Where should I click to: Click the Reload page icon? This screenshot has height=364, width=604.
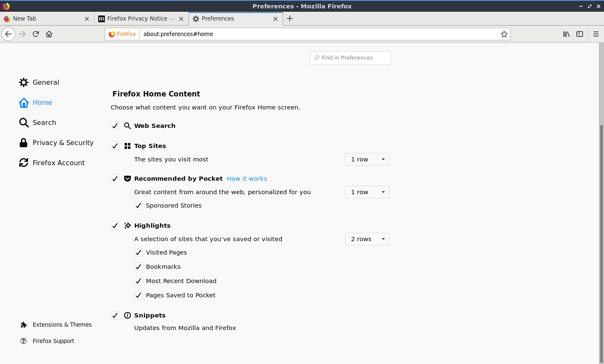click(36, 34)
